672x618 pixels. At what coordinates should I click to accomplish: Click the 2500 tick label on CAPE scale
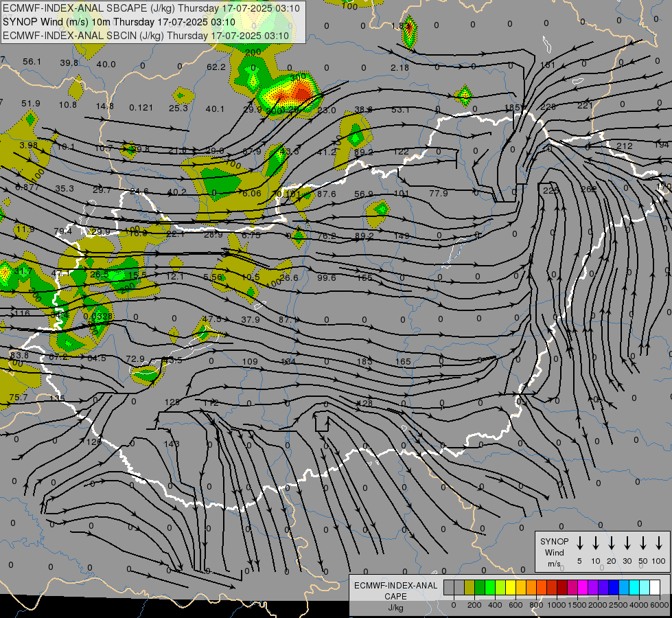click(618, 605)
